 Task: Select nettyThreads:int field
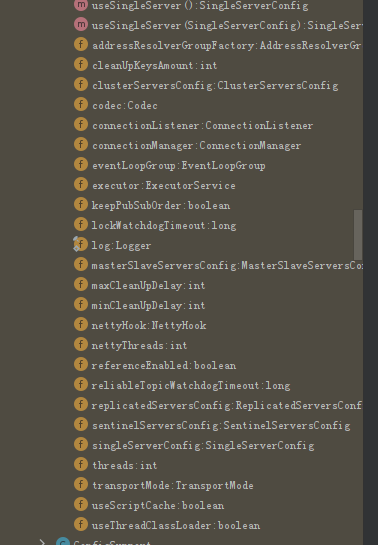(x=139, y=345)
